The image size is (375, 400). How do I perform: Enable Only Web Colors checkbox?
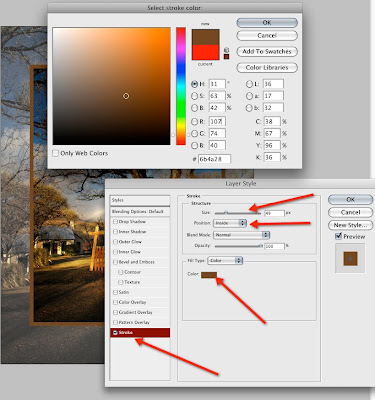56,153
